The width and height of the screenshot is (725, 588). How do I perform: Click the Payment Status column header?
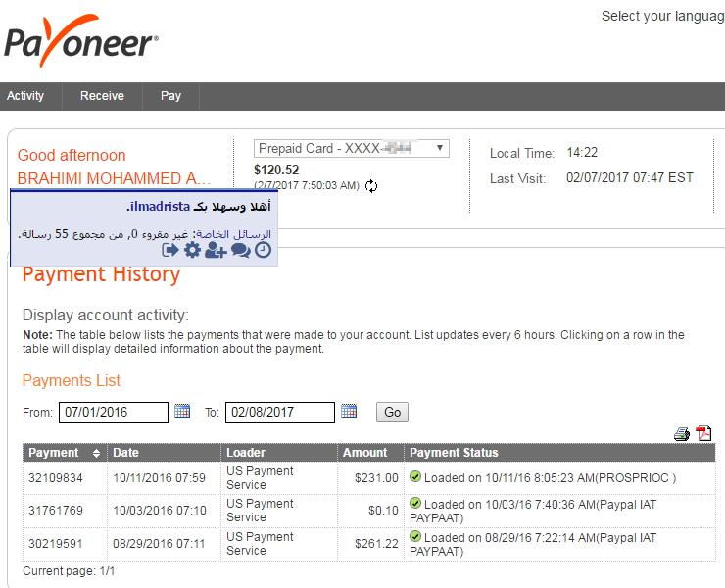[454, 453]
